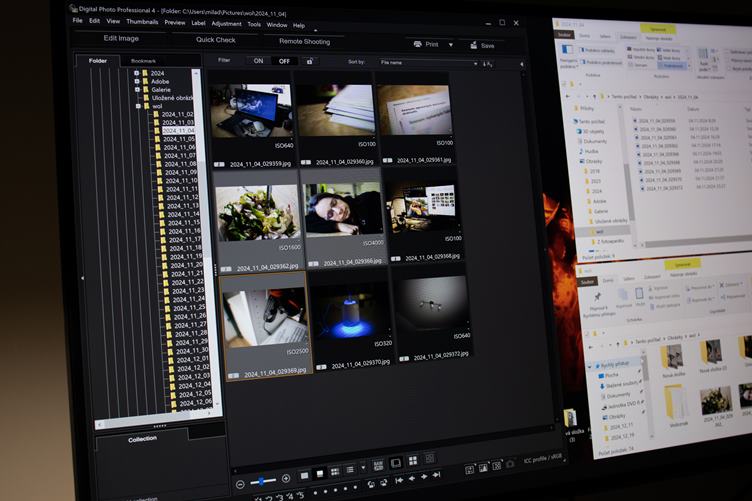Open the Sort by File name dropdown
This screenshot has height=501, width=752.
click(x=428, y=63)
